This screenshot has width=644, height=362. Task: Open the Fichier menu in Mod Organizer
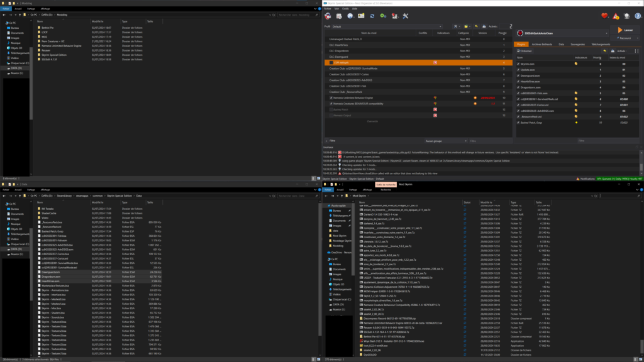tap(327, 9)
